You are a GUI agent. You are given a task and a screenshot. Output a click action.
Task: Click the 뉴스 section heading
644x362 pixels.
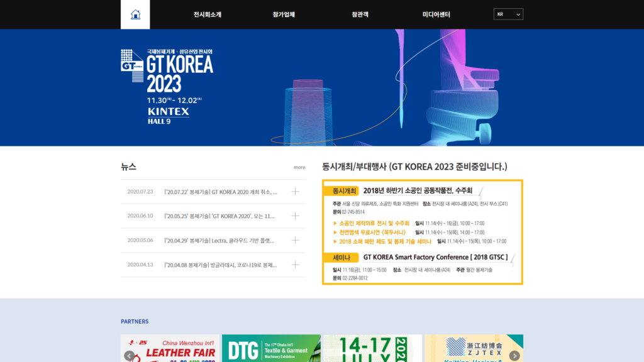click(x=128, y=167)
